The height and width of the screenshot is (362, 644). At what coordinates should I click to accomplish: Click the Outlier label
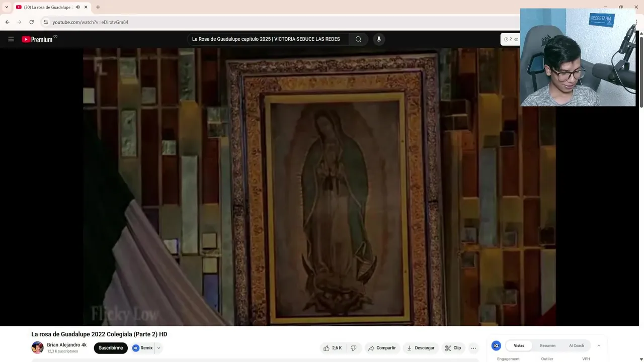coord(547,359)
